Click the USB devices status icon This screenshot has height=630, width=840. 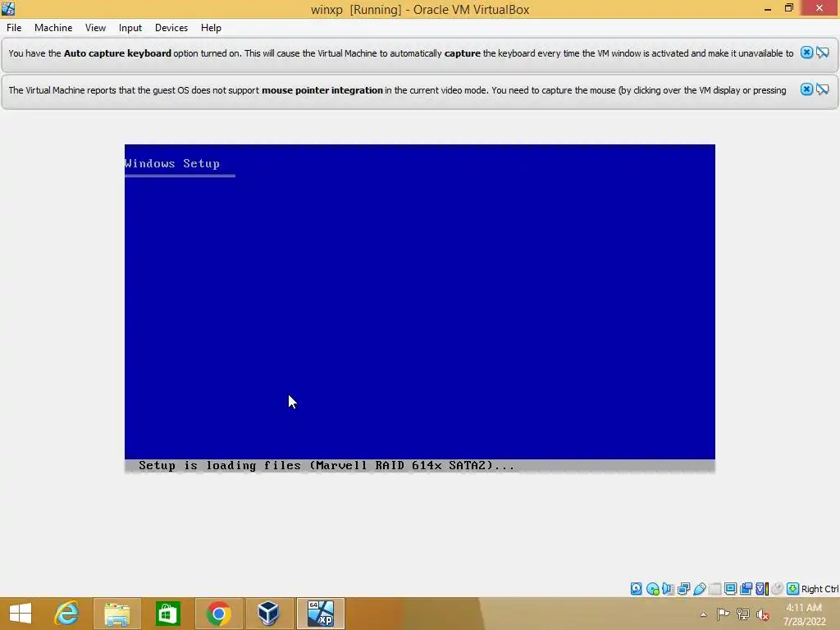pos(700,589)
